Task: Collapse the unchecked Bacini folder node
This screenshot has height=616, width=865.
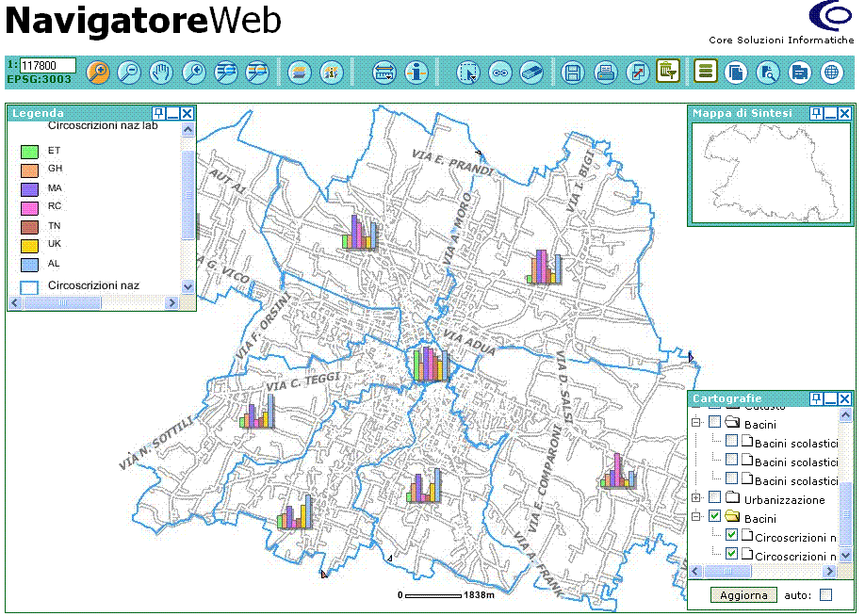Action: (697, 423)
